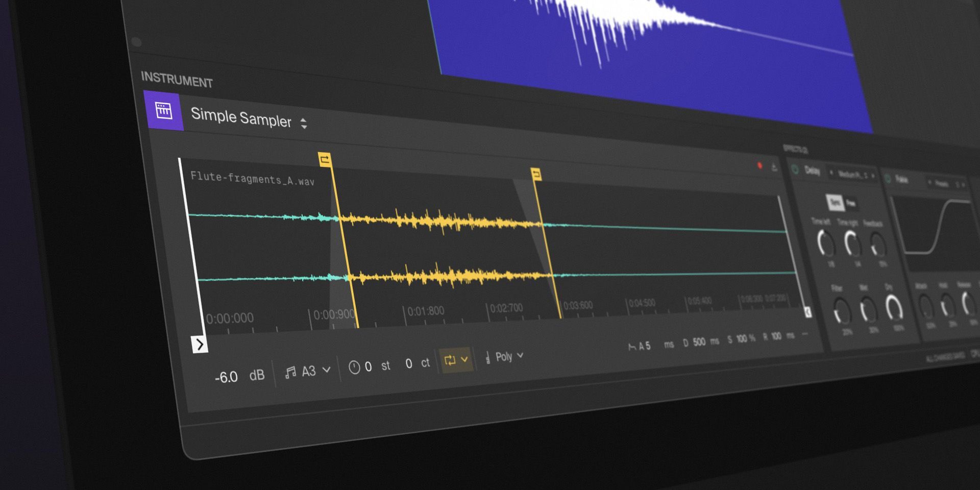
Task: Select the yellow loop end marker flag
Action: point(536,175)
